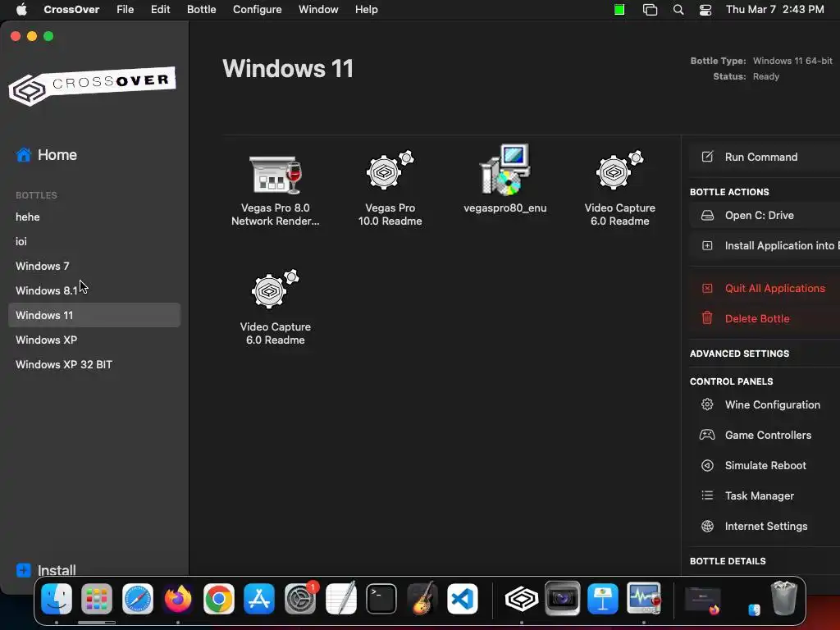Select the hehe bottle
The image size is (840, 630).
pos(94,217)
